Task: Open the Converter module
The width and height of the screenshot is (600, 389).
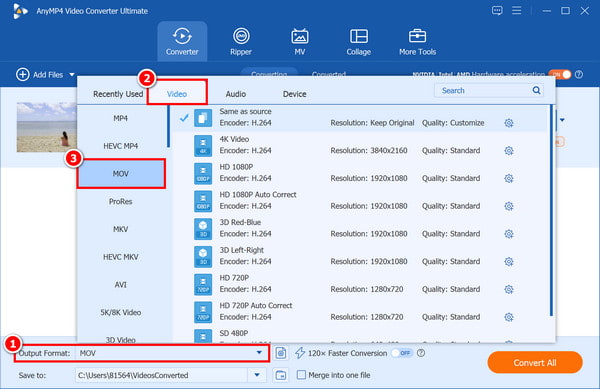Action: coord(182,41)
